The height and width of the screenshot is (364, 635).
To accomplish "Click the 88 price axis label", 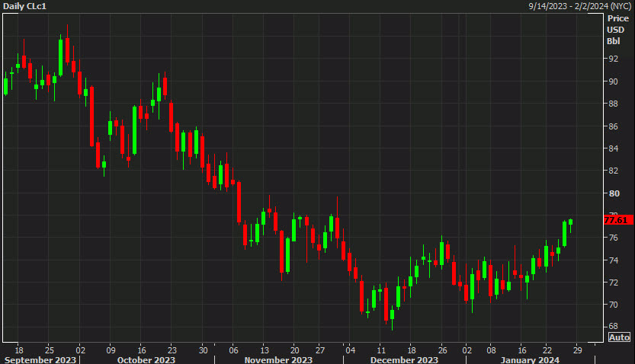I will (613, 104).
